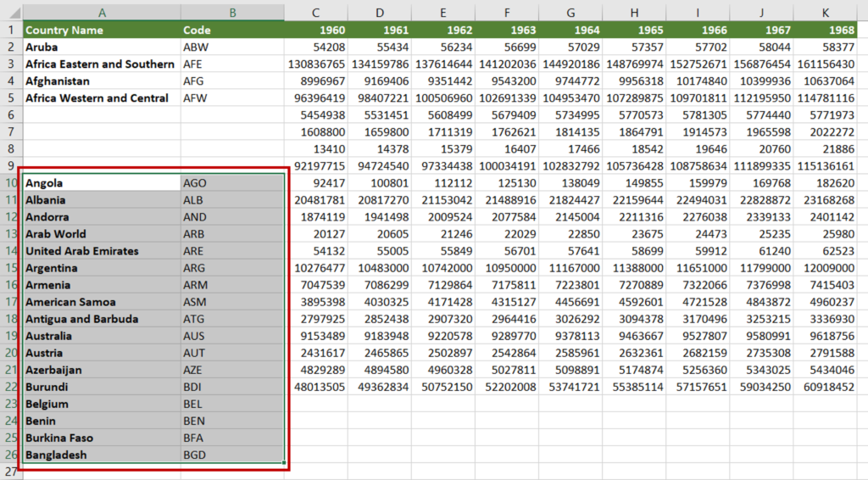Image resolution: width=868 pixels, height=480 pixels.
Task: Select the Burkina Faso cell
Action: pyautogui.click(x=102, y=438)
